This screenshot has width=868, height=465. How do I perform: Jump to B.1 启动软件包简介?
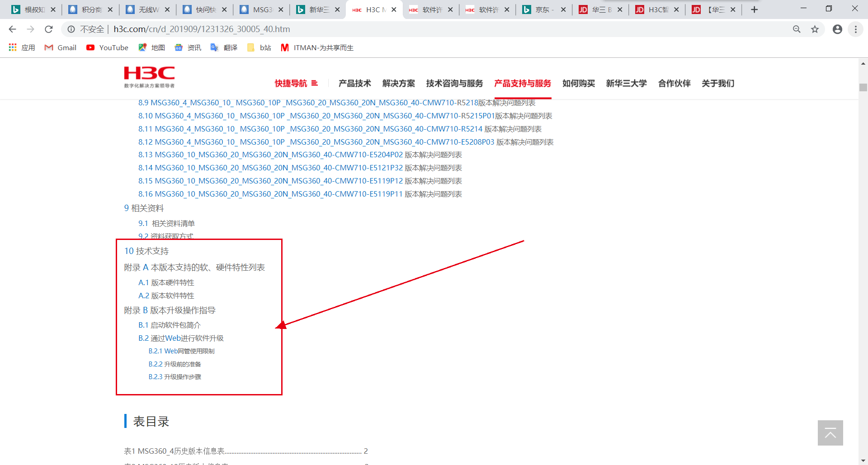[170, 325]
